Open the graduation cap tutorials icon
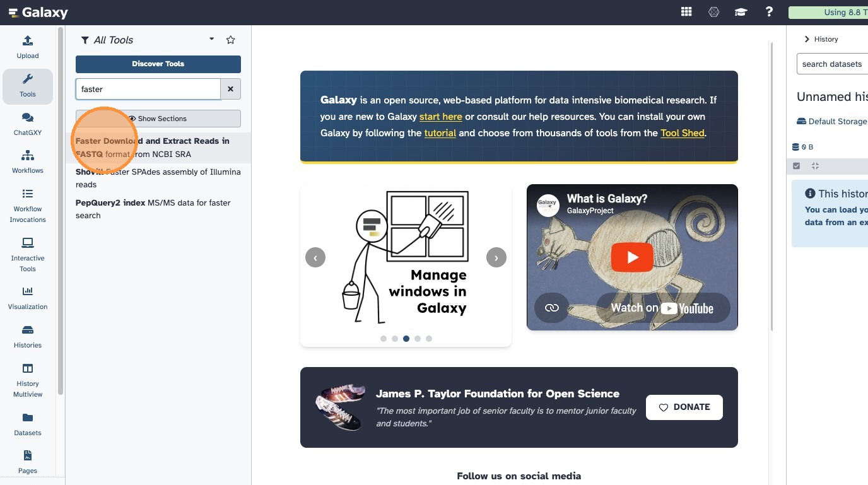This screenshot has height=485, width=868. click(x=741, y=12)
